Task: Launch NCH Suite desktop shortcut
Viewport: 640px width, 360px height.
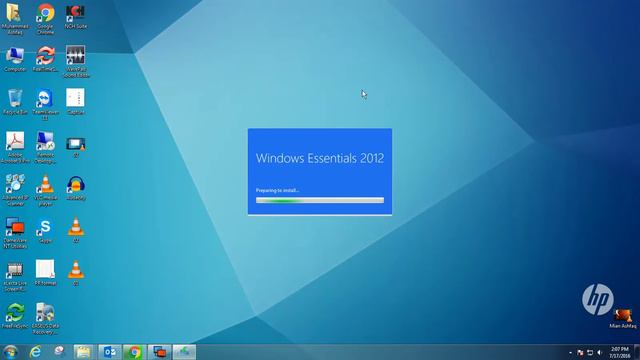Action: tap(76, 16)
